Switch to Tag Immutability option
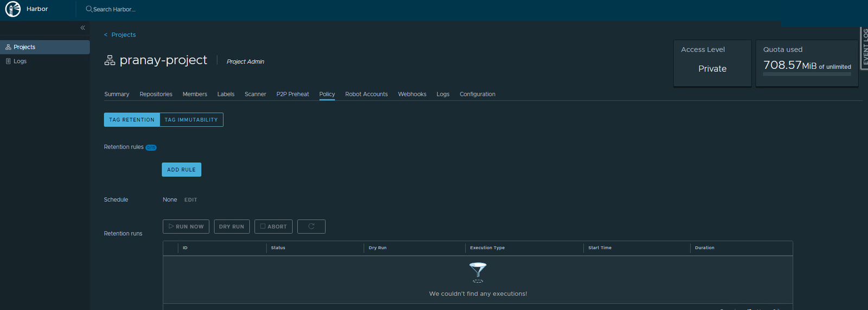 click(x=192, y=119)
